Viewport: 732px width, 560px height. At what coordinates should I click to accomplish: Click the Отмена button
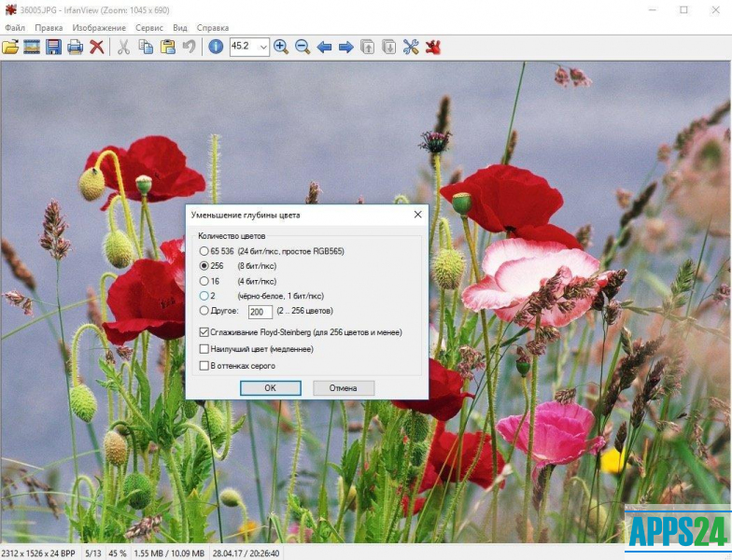click(x=344, y=387)
